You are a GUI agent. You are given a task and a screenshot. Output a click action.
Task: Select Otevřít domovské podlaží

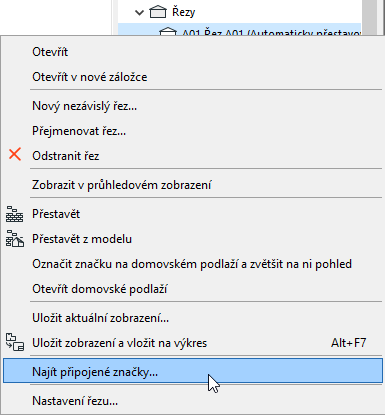[x=193, y=289]
